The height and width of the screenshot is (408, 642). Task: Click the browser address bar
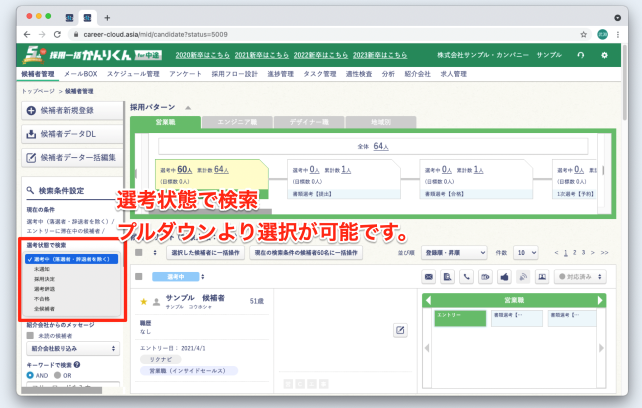pos(323,34)
